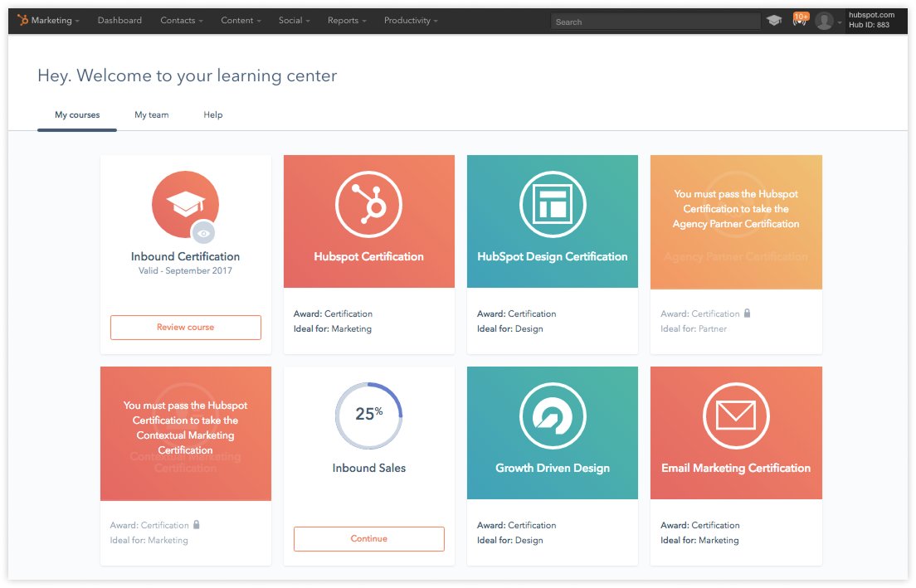916x588 pixels.
Task: Click the Hubspot Certification sprocket icon
Action: pos(368,205)
